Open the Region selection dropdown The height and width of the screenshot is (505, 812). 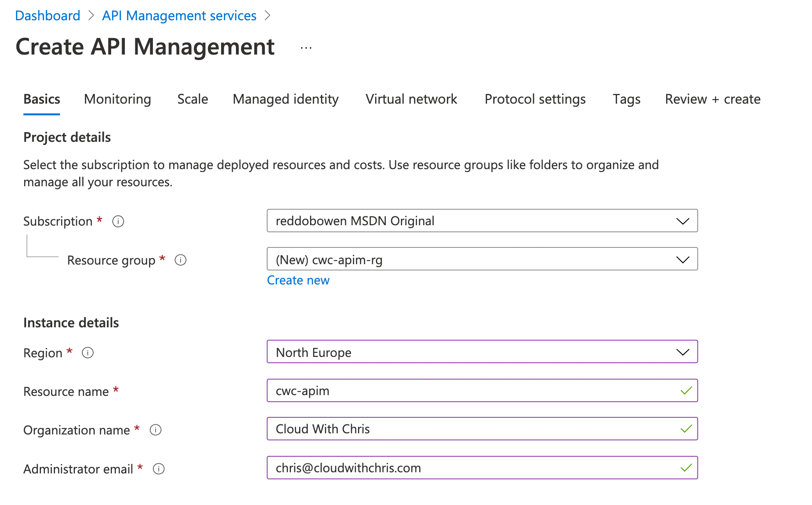[682, 352]
